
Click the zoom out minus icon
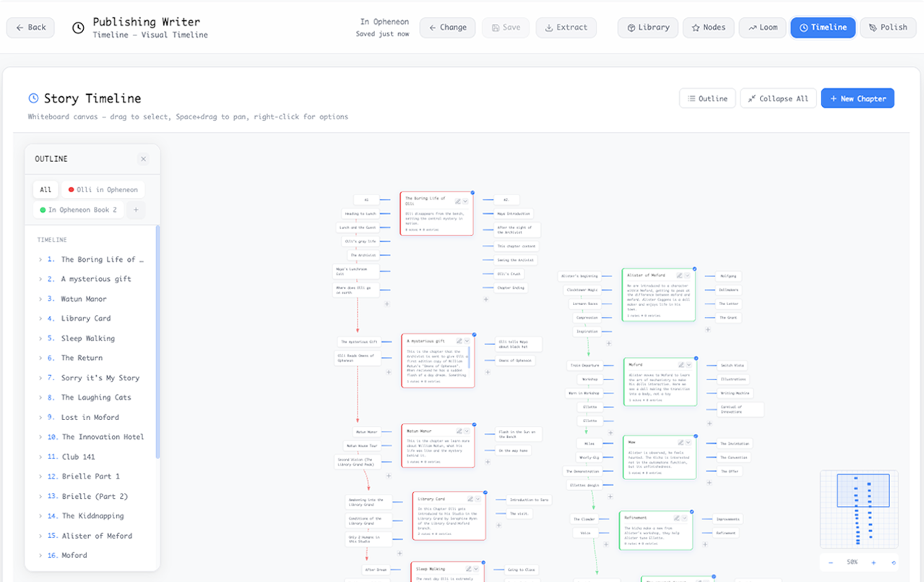[x=831, y=562]
